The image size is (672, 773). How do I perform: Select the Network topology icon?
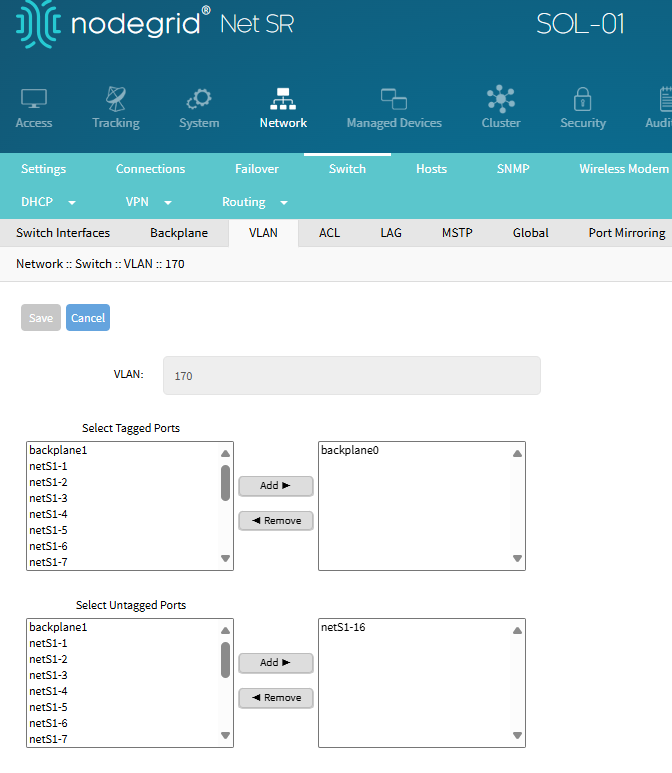(283, 99)
